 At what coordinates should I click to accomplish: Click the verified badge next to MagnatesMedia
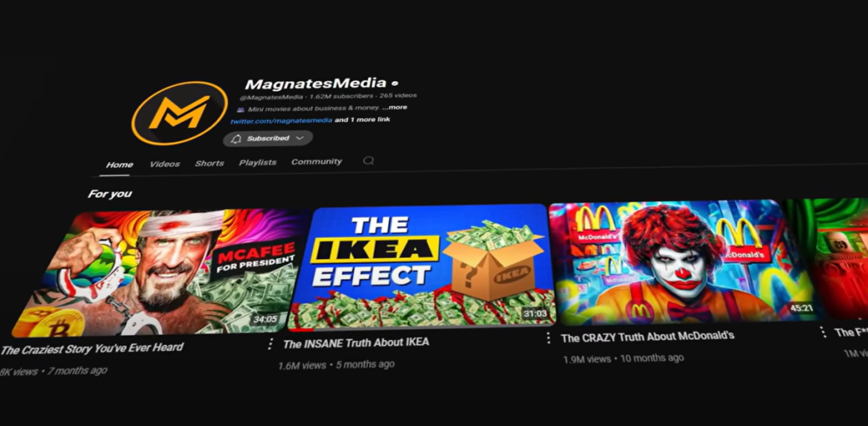395,84
